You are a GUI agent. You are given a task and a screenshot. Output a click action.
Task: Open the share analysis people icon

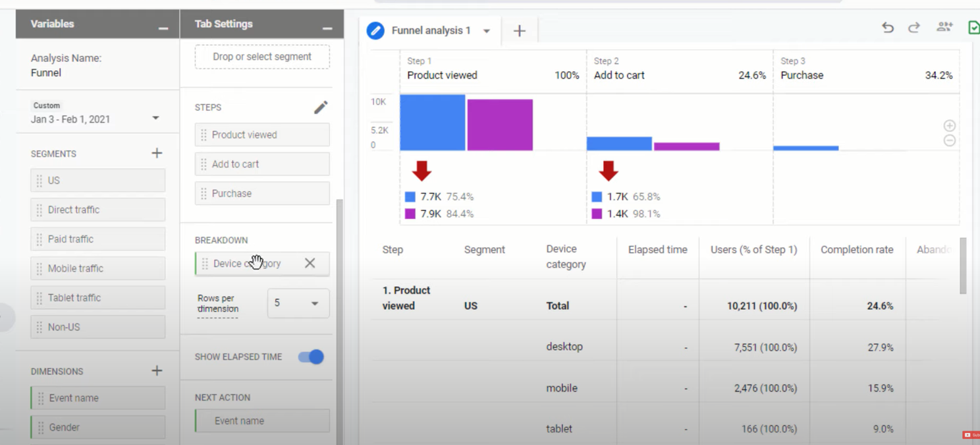[x=944, y=27]
